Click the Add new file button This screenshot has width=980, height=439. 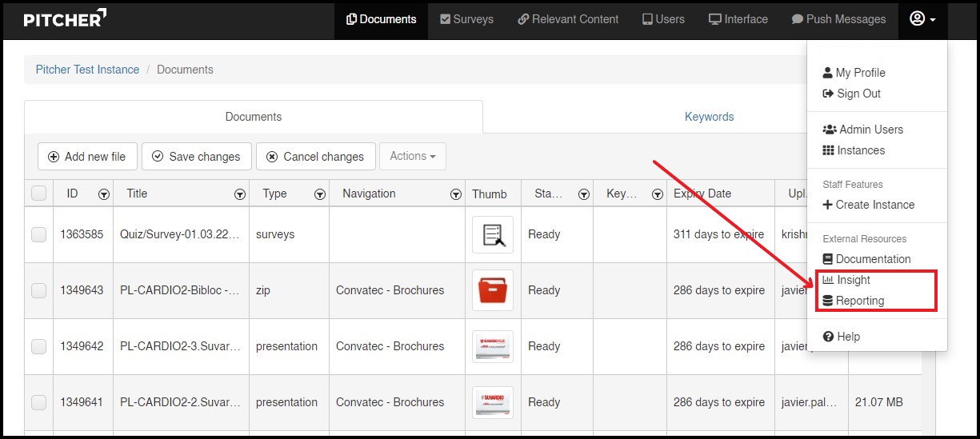tap(87, 157)
